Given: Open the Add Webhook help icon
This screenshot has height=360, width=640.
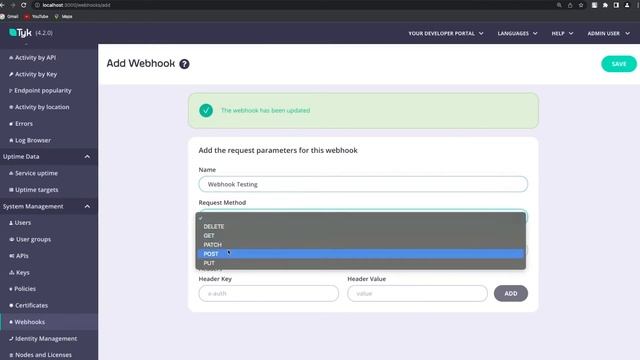Looking at the screenshot, I should click(184, 64).
